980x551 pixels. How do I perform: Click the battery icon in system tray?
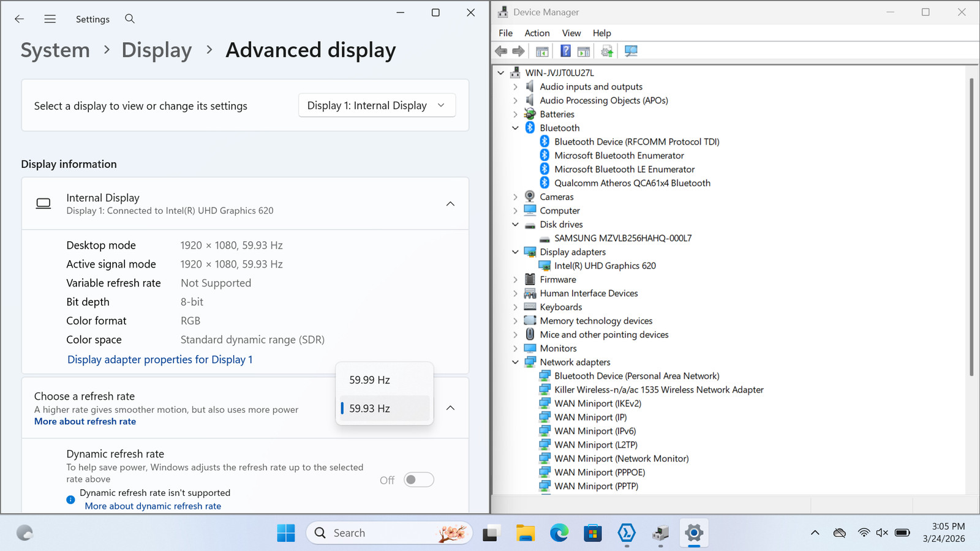[902, 533]
